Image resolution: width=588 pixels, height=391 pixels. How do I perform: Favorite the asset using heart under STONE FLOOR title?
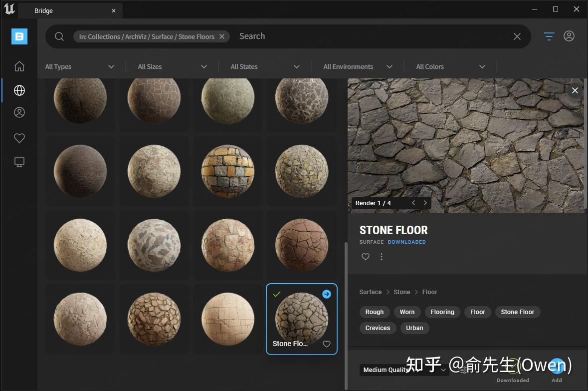click(x=366, y=257)
